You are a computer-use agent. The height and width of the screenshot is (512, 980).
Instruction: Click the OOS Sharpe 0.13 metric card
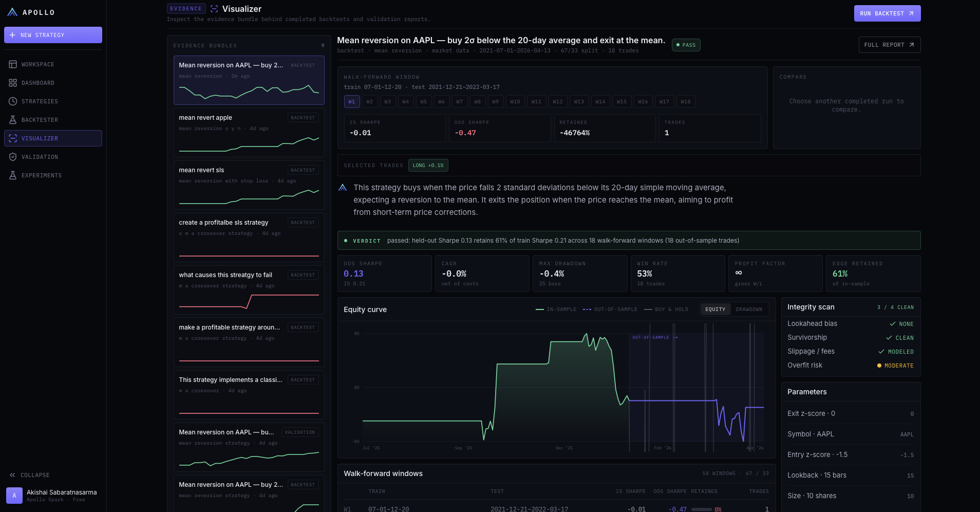click(x=384, y=273)
